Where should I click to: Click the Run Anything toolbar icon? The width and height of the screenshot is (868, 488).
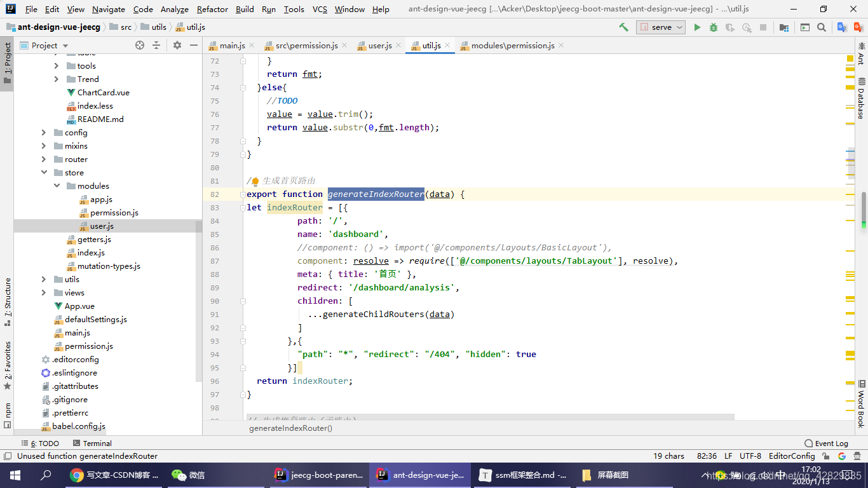[805, 27]
